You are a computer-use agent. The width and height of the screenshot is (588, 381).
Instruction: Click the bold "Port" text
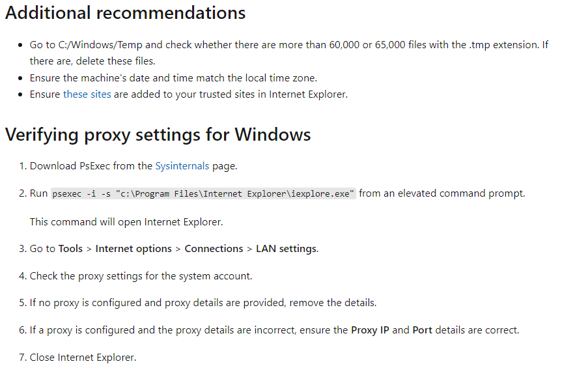click(x=422, y=330)
